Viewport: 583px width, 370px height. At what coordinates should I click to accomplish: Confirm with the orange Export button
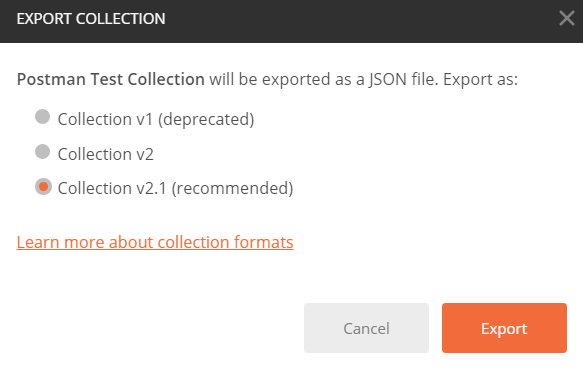click(504, 328)
